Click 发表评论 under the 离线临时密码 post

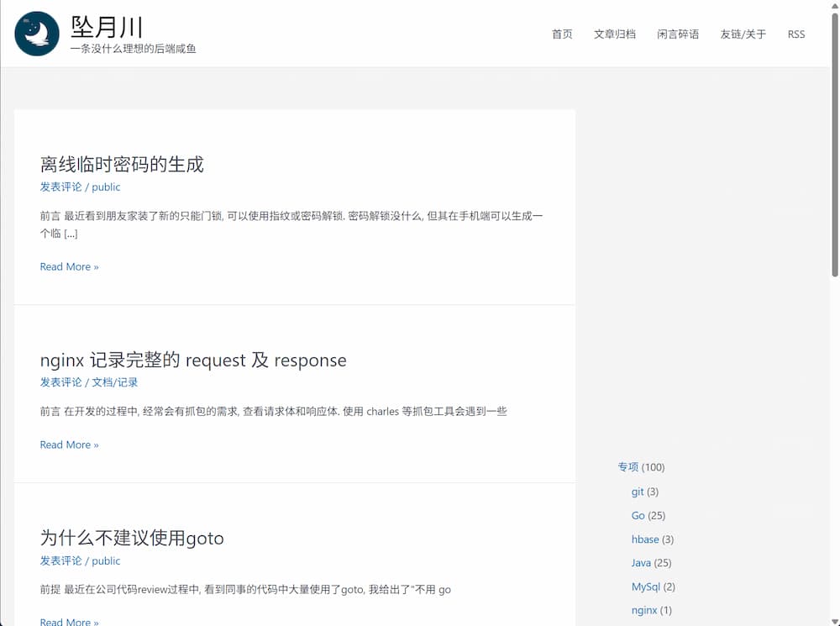(61, 187)
